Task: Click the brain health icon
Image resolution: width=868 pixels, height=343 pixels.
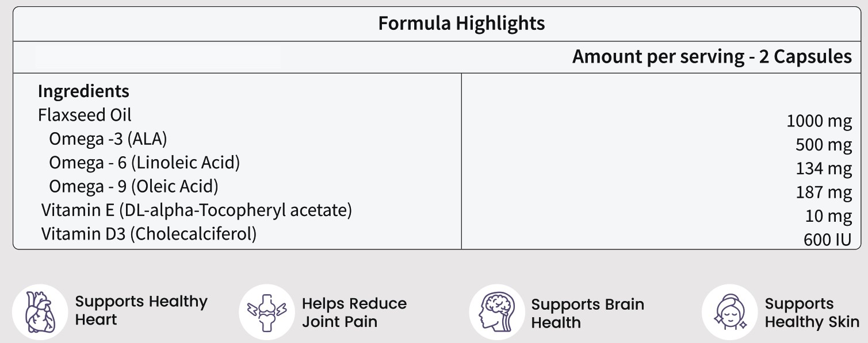Action: point(497,313)
